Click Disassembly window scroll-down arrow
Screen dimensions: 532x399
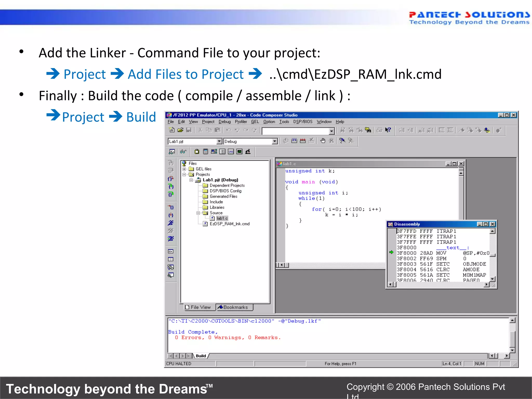point(493,279)
